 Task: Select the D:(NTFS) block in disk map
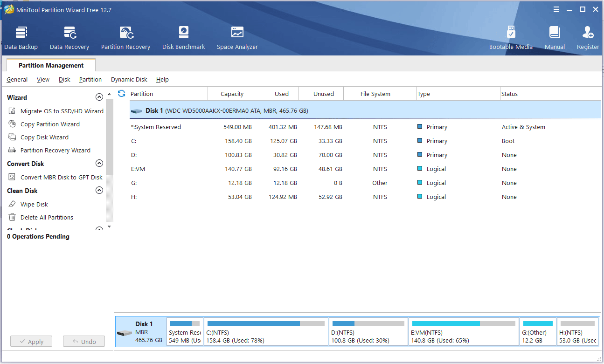coord(368,332)
